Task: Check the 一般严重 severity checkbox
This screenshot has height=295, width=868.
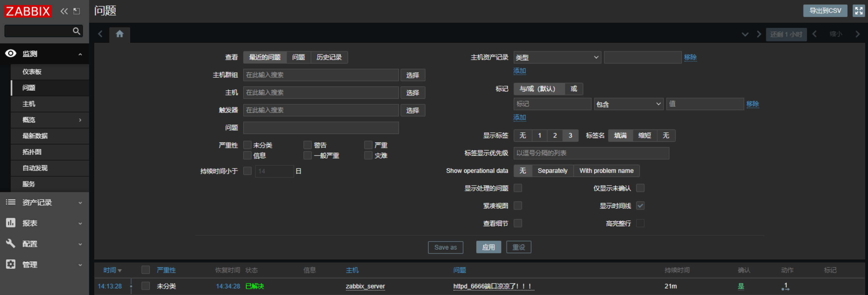Action: [307, 155]
